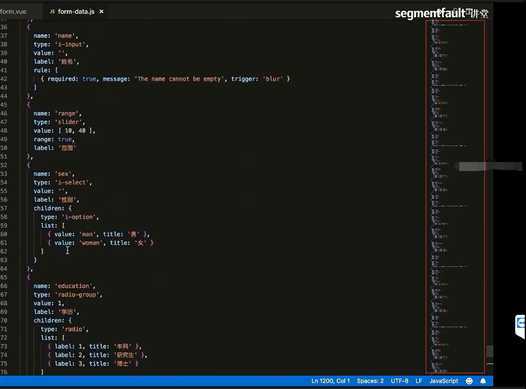Click the type: 'radio' line
The width and height of the screenshot is (526, 389).
[64, 329]
